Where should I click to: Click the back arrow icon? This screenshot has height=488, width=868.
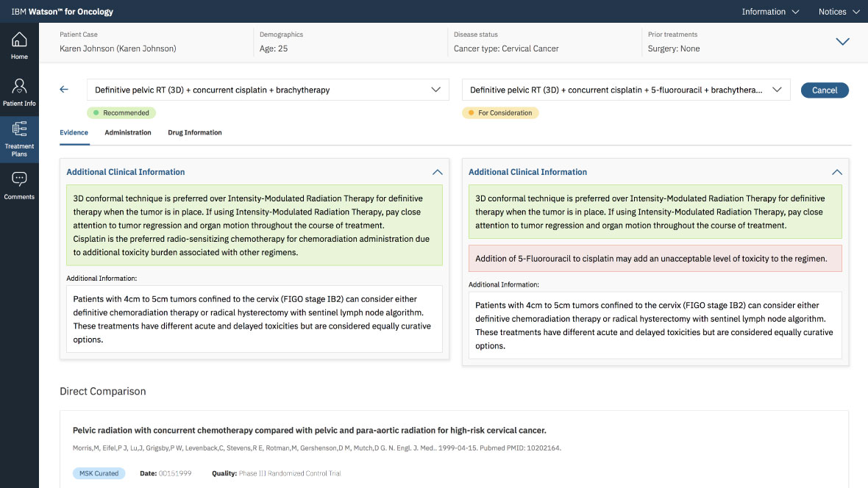click(64, 90)
